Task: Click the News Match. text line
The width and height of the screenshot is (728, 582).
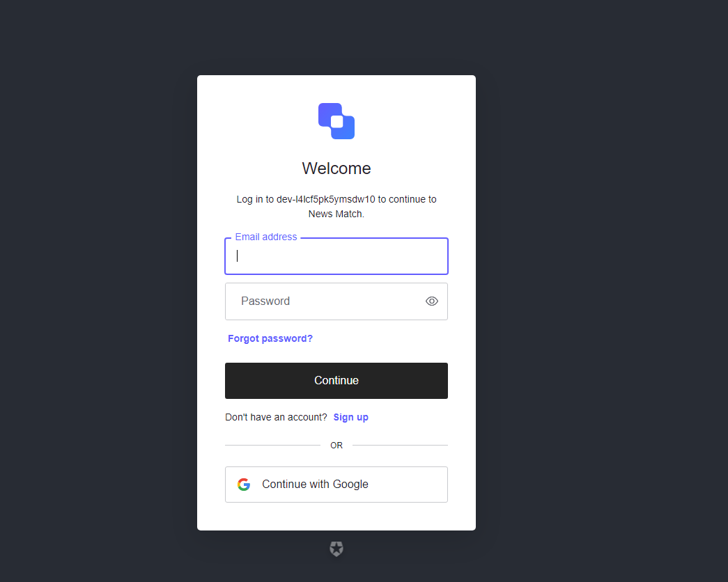Action: coord(336,214)
